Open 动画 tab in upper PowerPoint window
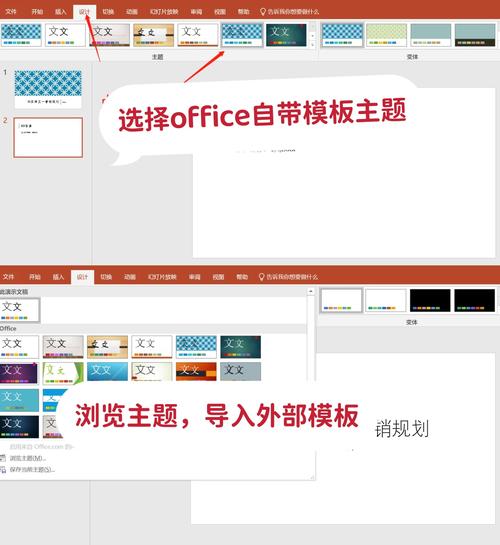The width and height of the screenshot is (500, 545). pyautogui.click(x=131, y=11)
